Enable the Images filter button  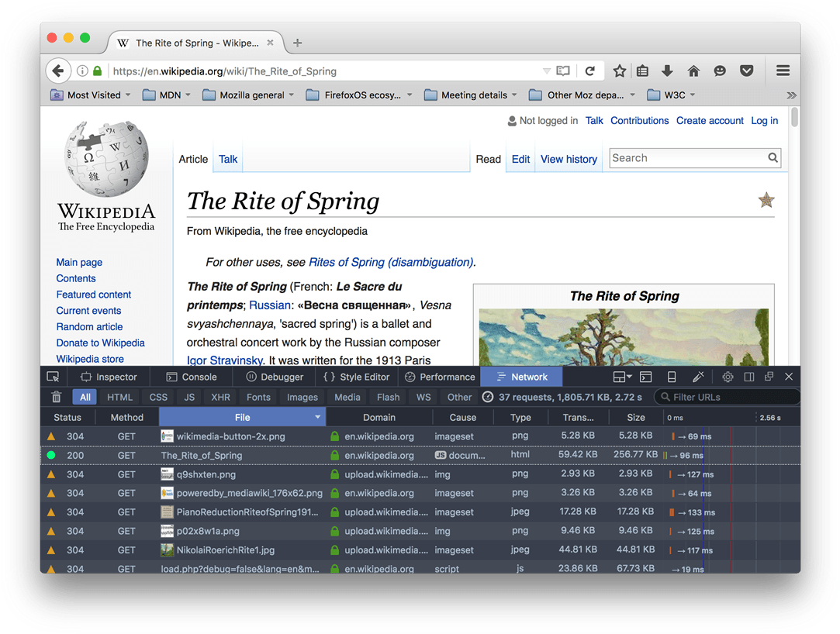(x=302, y=397)
